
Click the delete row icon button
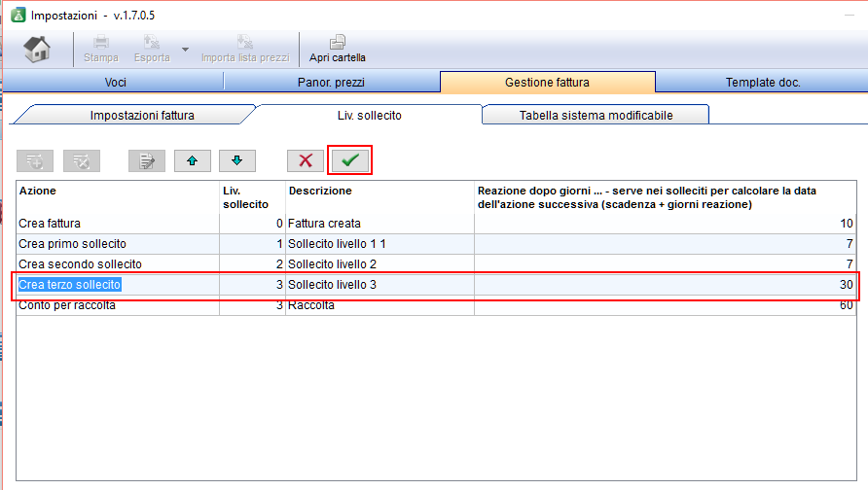[x=82, y=161]
